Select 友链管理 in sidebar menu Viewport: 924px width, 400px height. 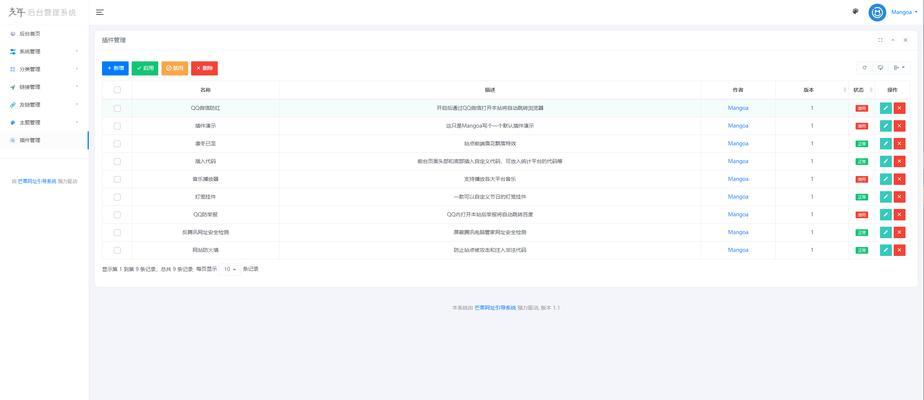pyautogui.click(x=44, y=104)
